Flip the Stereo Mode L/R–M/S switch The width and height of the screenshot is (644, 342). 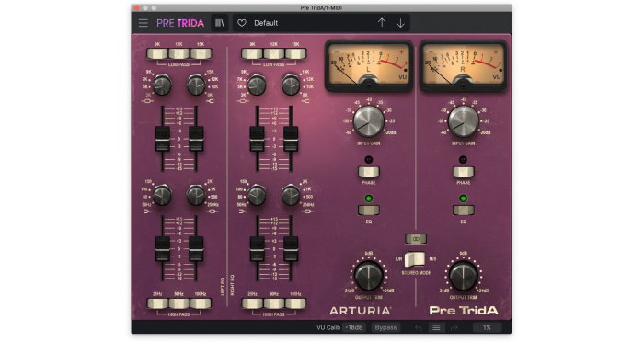tap(415, 259)
